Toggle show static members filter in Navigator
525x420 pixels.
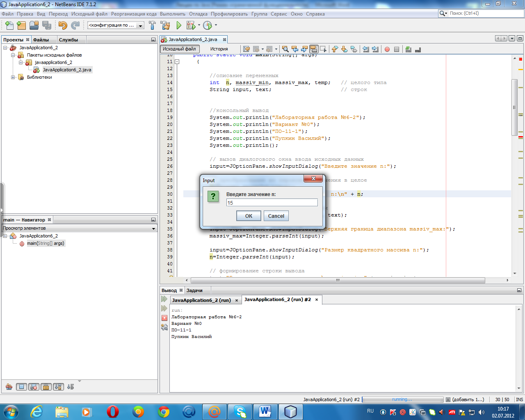click(x=34, y=387)
